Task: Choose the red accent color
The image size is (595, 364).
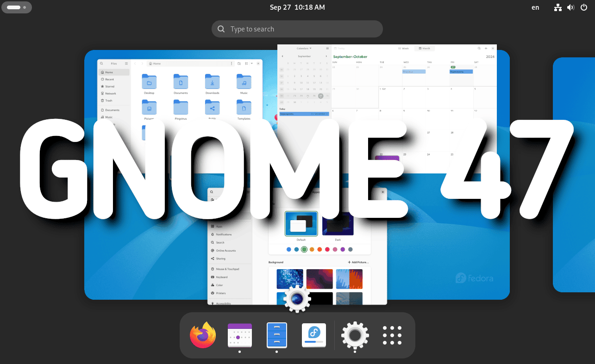Action: [x=327, y=249]
